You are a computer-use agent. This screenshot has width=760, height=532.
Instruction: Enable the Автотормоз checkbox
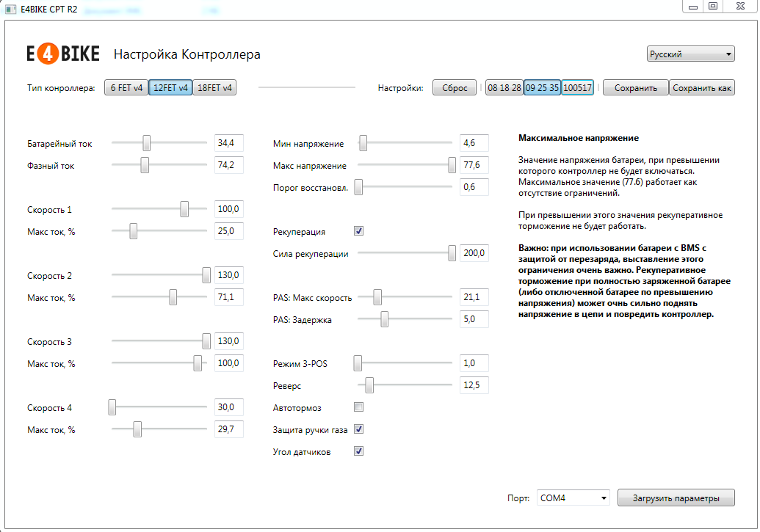coord(358,407)
